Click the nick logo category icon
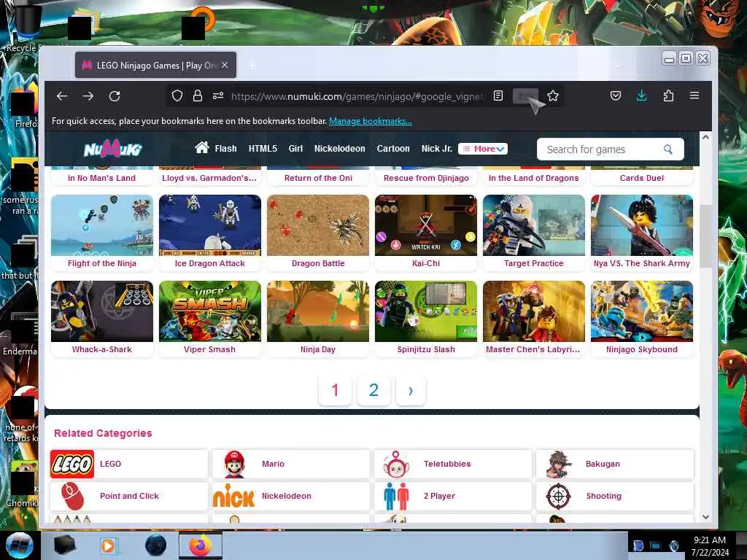 233,496
